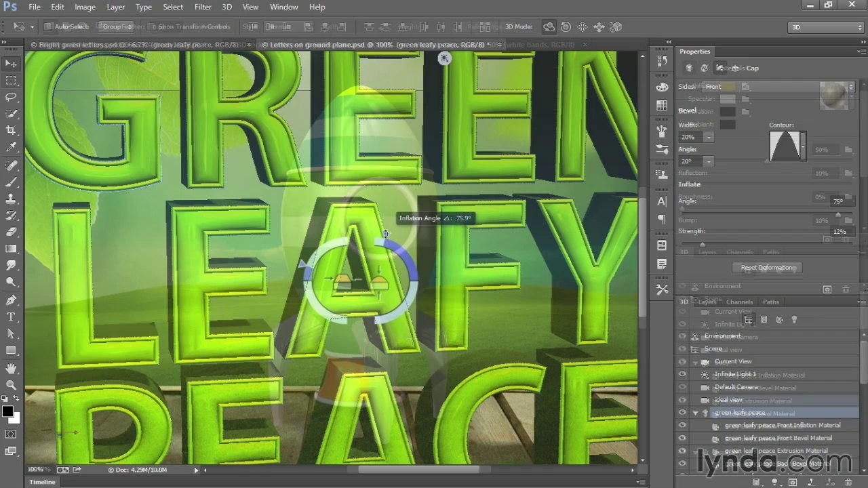Click the Inflate Angle slider handle
The height and width of the screenshot is (488, 868).
pos(838,215)
